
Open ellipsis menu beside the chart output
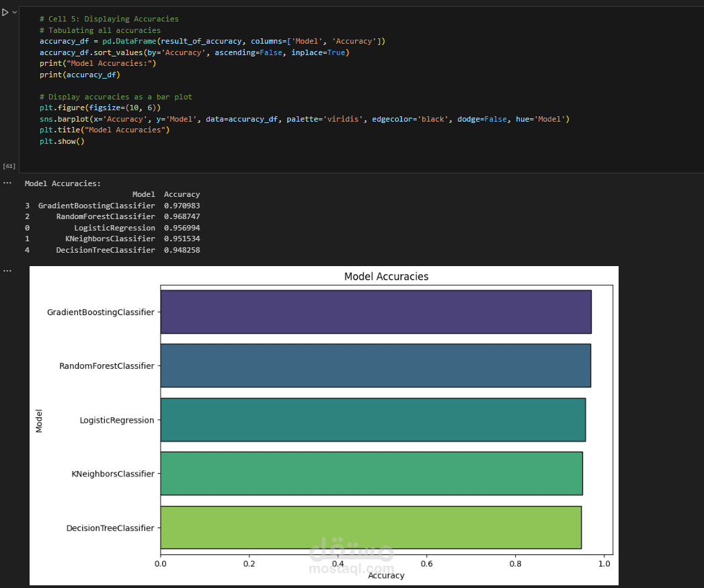[x=7, y=270]
